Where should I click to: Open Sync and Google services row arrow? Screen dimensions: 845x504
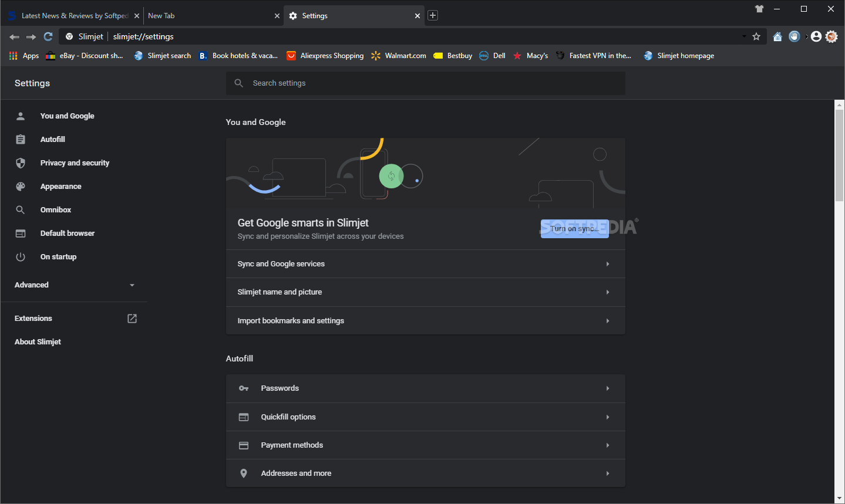tap(607, 264)
